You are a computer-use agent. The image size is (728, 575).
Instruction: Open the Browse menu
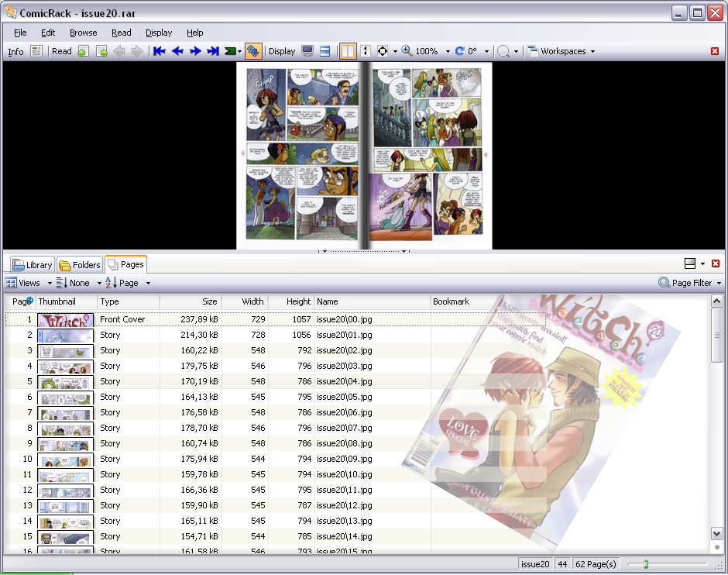83,33
